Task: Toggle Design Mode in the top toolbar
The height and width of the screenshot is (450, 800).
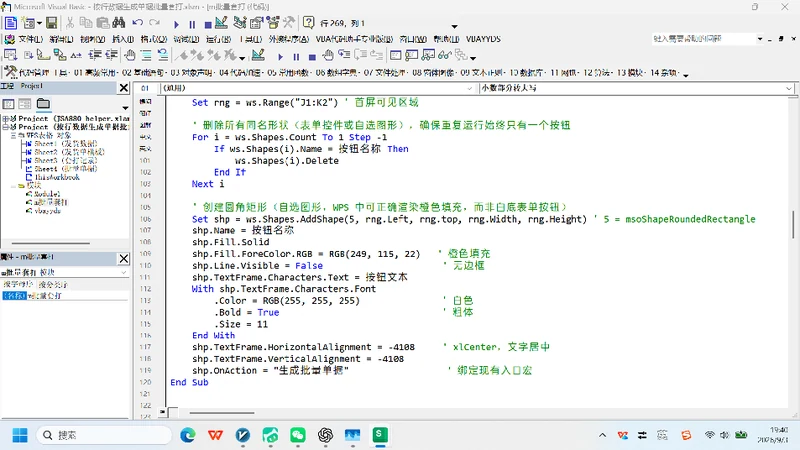Action: (x=221, y=23)
